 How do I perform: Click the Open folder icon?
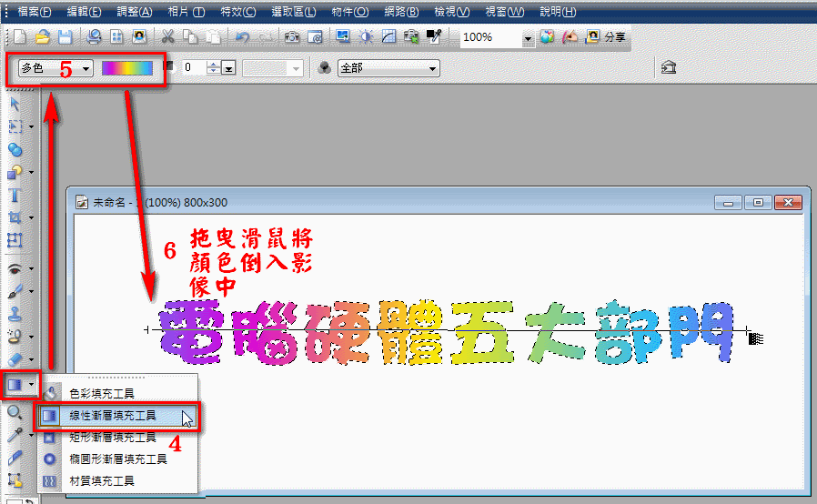(x=43, y=37)
